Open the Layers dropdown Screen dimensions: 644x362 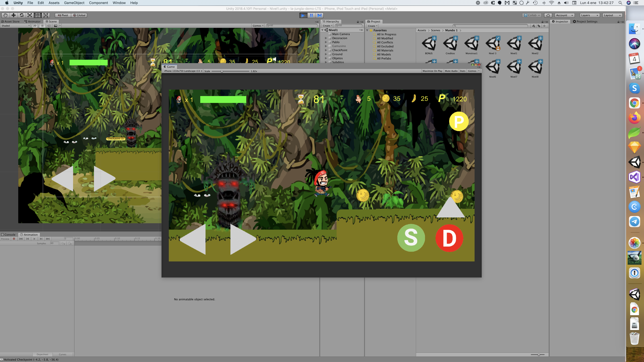pos(589,15)
